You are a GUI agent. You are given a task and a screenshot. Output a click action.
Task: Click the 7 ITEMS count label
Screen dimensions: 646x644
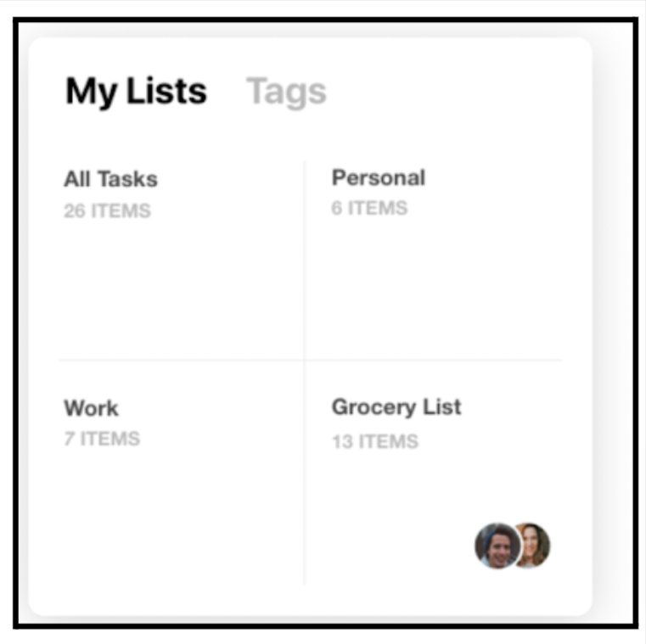point(102,439)
